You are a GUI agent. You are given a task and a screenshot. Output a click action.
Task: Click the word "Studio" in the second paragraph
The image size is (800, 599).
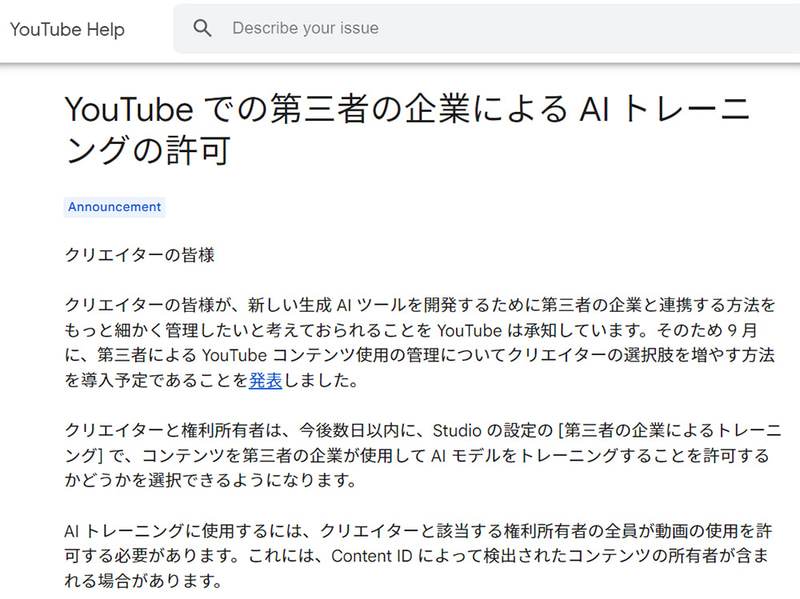458,430
